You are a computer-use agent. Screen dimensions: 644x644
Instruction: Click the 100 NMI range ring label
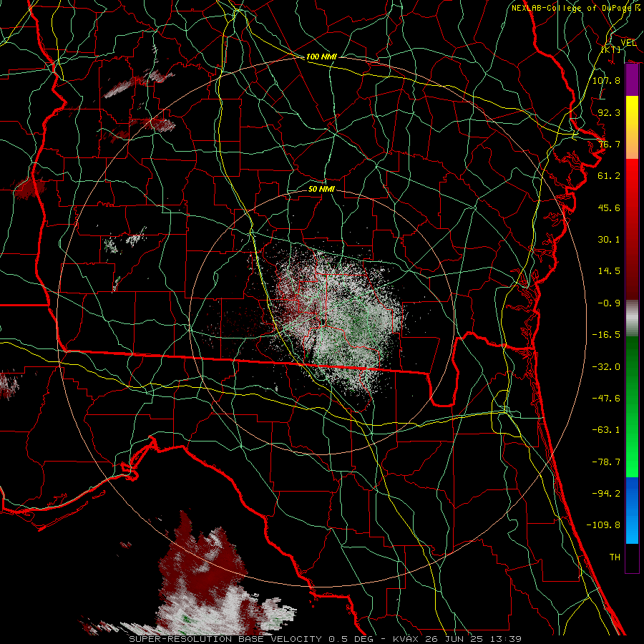point(321,57)
